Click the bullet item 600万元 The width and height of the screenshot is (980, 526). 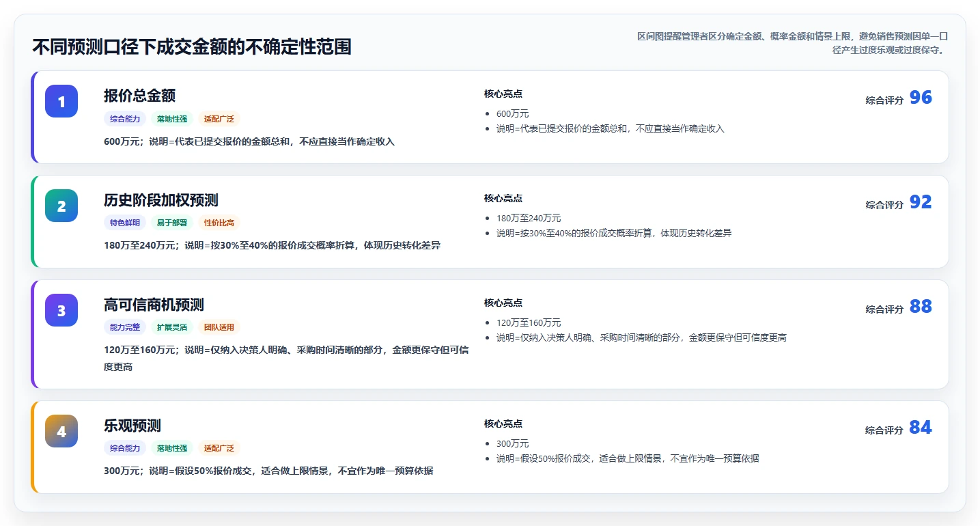pyautogui.click(x=512, y=114)
